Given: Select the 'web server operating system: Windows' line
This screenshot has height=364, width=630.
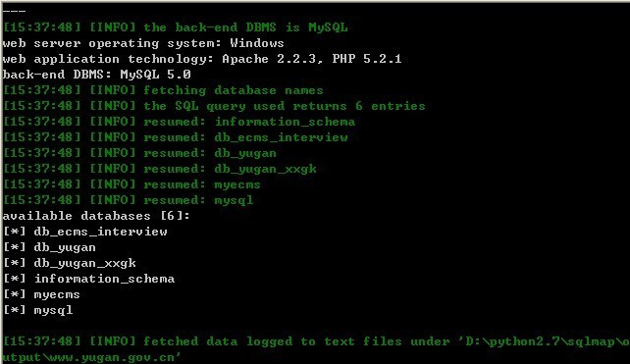Looking at the screenshot, I should click(143, 43).
